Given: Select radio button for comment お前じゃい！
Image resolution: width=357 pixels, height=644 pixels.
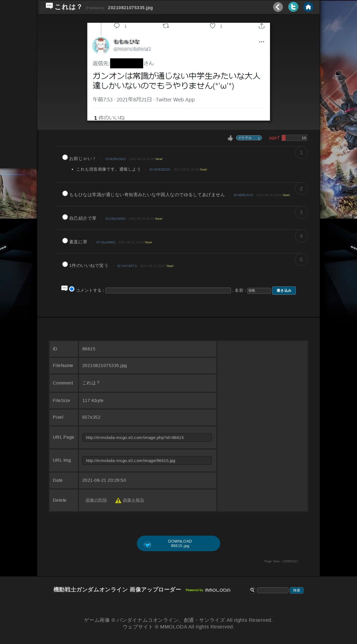Looking at the screenshot, I should 65,157.
